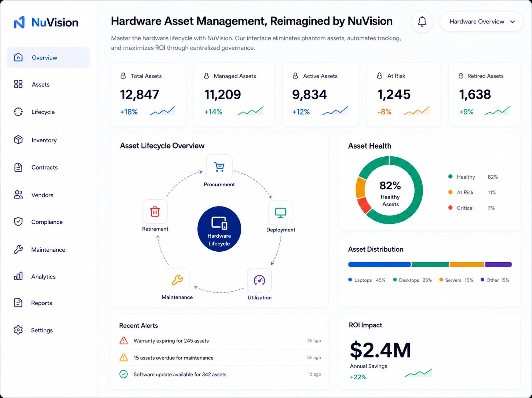Viewport: 532px width, 398px height.
Task: Click the Total Assets value 12,847
Action: pyautogui.click(x=139, y=95)
